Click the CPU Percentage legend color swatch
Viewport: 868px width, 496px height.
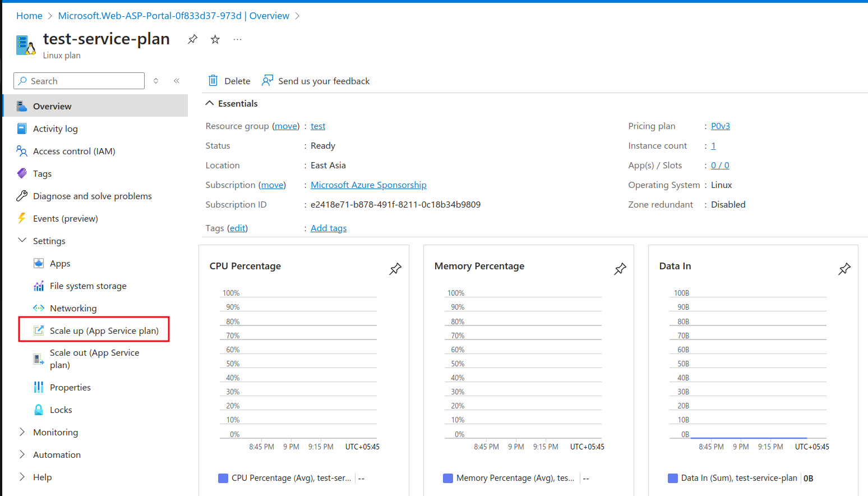[223, 478]
